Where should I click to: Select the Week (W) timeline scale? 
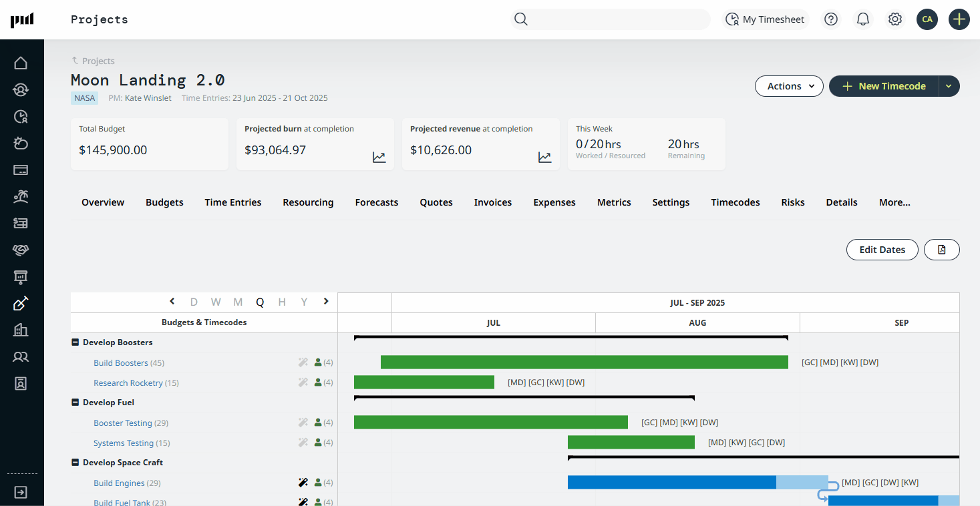216,302
